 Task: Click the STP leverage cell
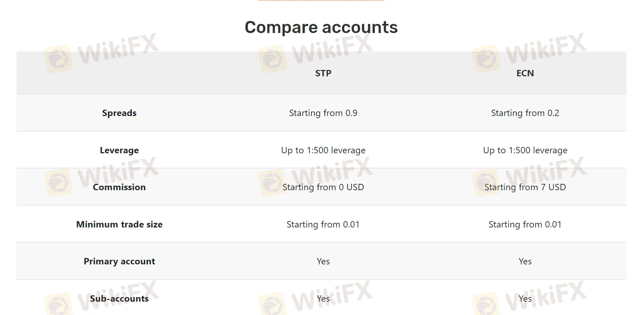click(323, 150)
